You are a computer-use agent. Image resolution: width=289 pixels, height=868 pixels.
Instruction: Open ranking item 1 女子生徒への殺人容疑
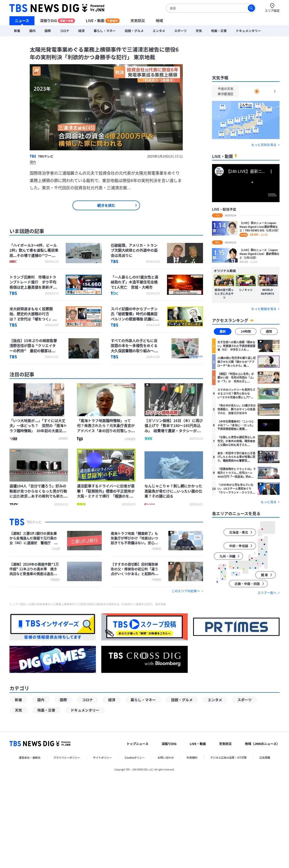coord(246,346)
